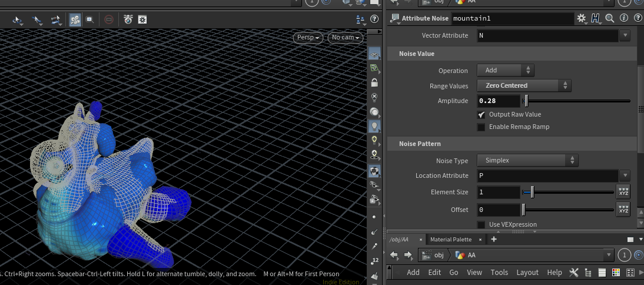Open the Attribute Noise parameter gear menu
Viewport: 644px width, 285px height.
point(581,18)
